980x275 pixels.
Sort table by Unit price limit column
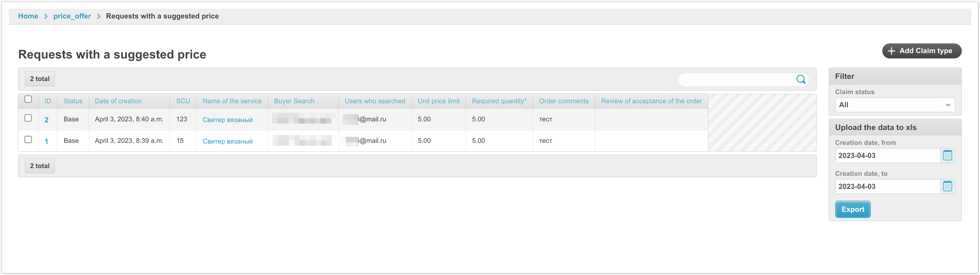coord(438,101)
